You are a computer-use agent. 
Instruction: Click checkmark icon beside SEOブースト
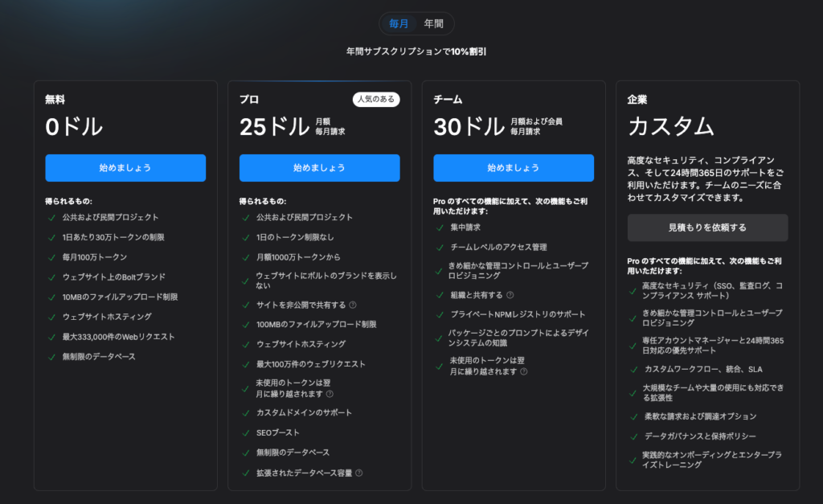click(245, 432)
